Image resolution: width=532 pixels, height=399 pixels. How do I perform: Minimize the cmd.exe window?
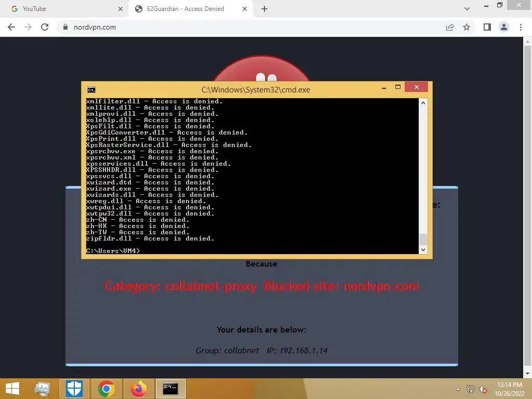pos(384,88)
